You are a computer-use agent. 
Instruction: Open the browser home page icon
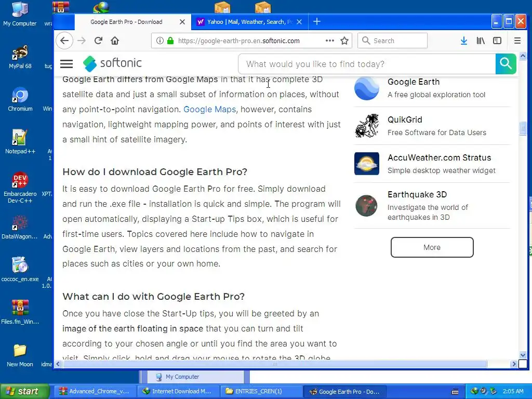click(x=115, y=41)
